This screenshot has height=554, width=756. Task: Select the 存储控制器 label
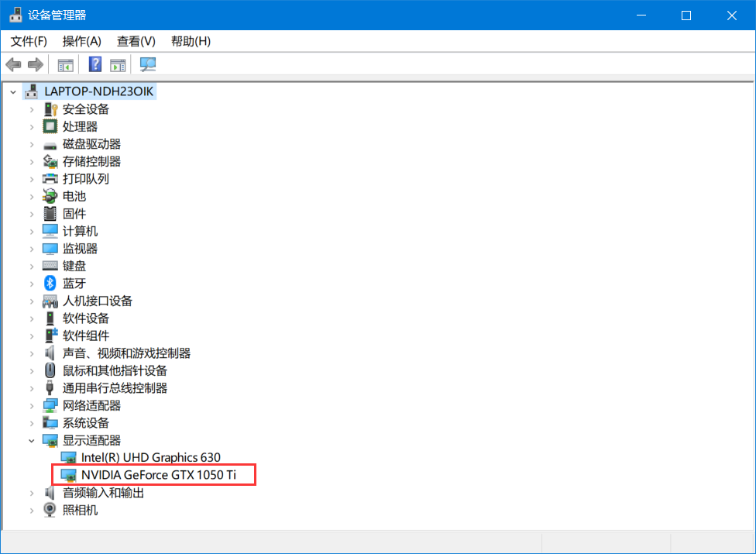click(x=91, y=161)
